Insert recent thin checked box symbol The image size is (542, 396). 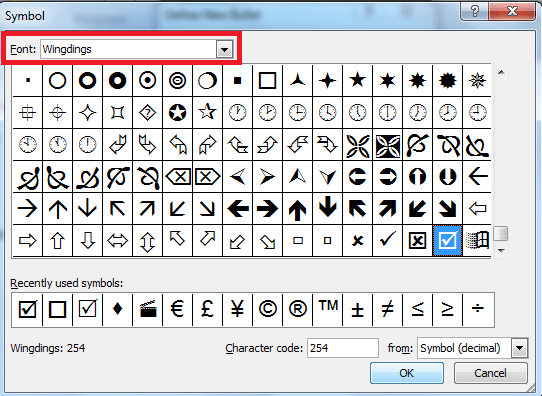point(87,309)
